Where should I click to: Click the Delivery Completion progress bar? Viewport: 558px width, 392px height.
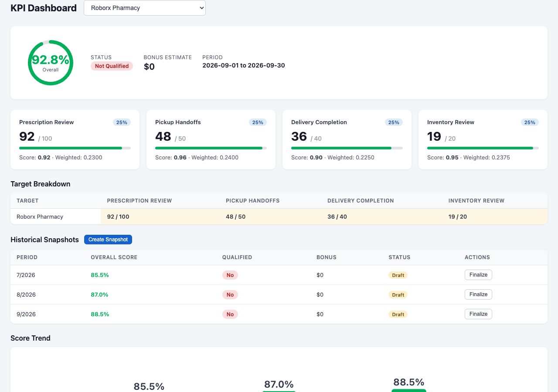(x=347, y=148)
